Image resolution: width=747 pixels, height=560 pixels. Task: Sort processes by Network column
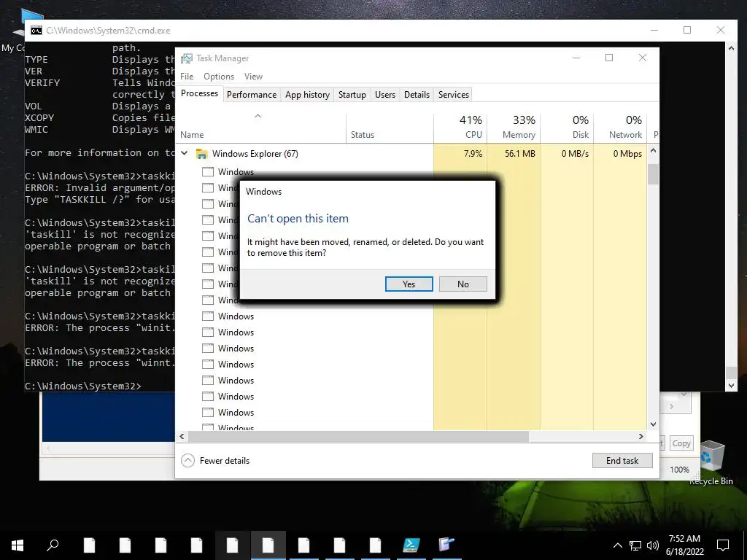tap(620, 128)
